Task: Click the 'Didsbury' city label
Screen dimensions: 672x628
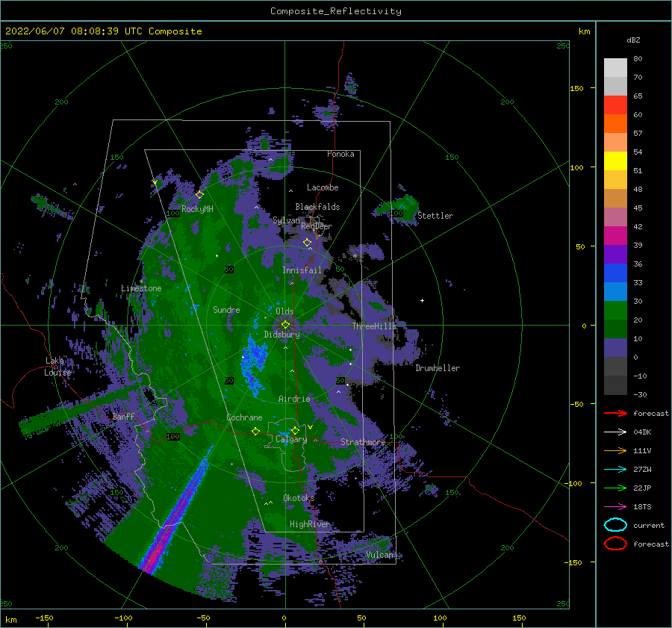Action: tap(282, 335)
